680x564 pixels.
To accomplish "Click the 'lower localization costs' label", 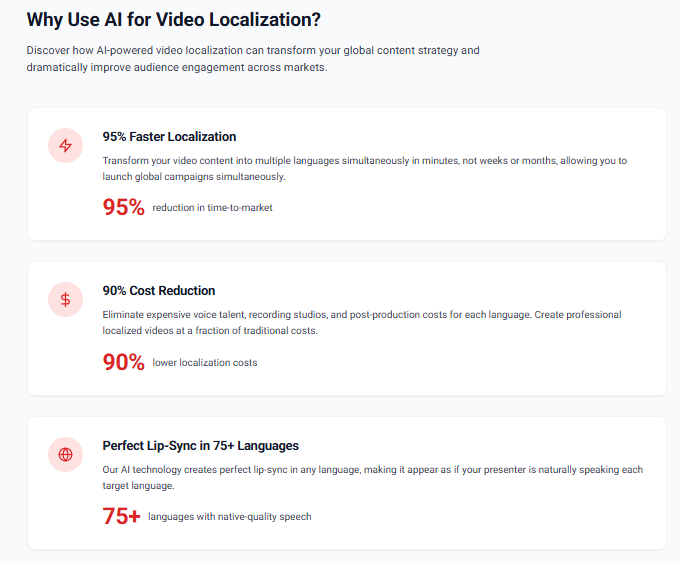I will point(204,363).
